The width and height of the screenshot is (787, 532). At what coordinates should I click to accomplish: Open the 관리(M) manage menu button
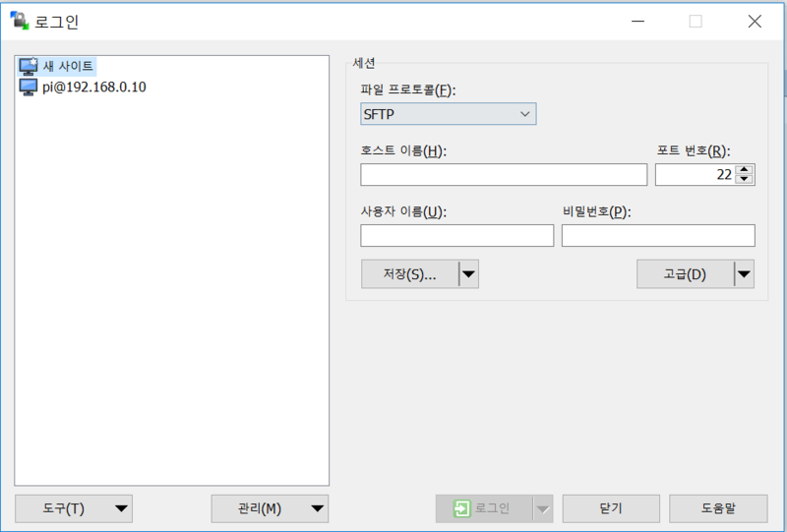coord(270,508)
